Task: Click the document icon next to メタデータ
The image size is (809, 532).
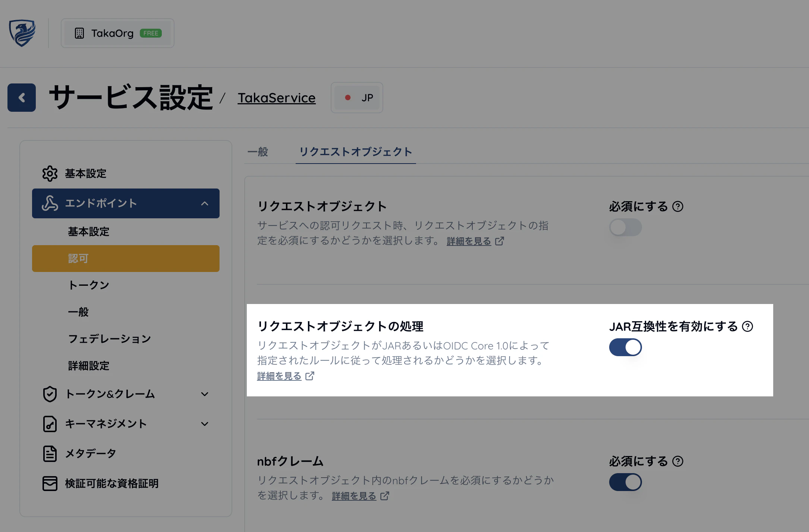Action: pos(50,453)
